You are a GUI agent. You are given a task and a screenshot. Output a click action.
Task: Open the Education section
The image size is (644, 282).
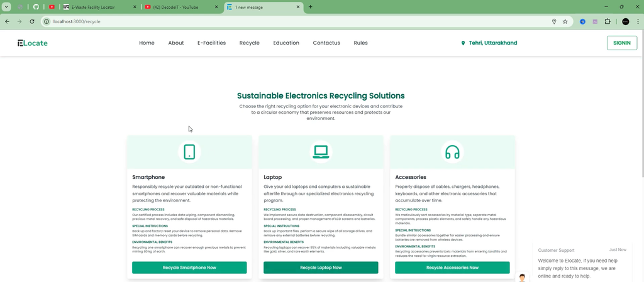[286, 43]
